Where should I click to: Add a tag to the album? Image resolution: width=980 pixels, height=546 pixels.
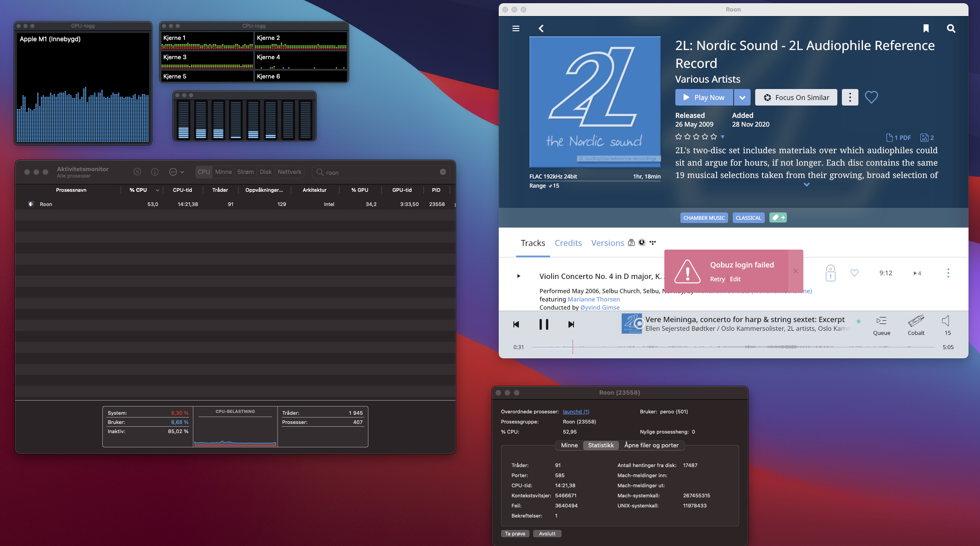click(x=778, y=217)
